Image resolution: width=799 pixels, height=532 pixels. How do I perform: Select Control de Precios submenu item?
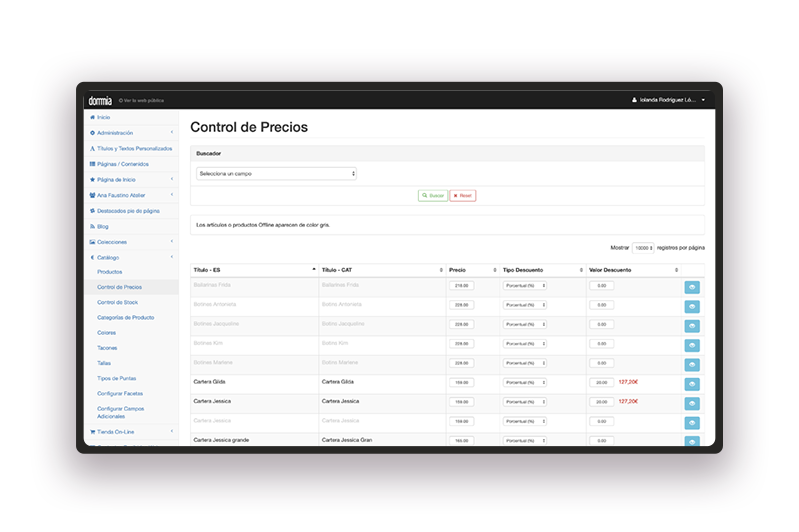pyautogui.click(x=119, y=287)
